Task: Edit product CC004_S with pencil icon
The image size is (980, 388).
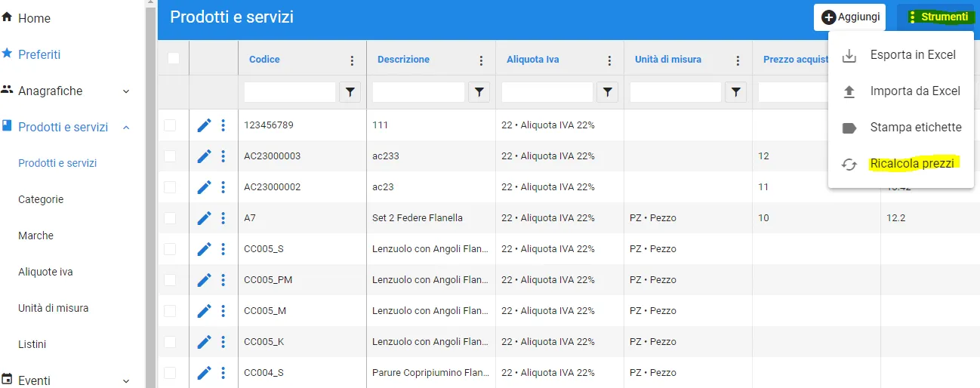Action: [204, 373]
